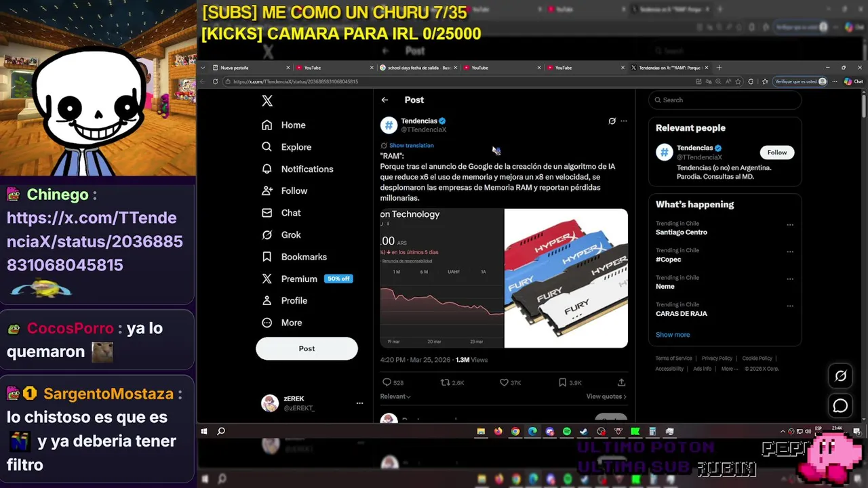
Task: Open Steam from the taskbar
Action: coord(584,431)
